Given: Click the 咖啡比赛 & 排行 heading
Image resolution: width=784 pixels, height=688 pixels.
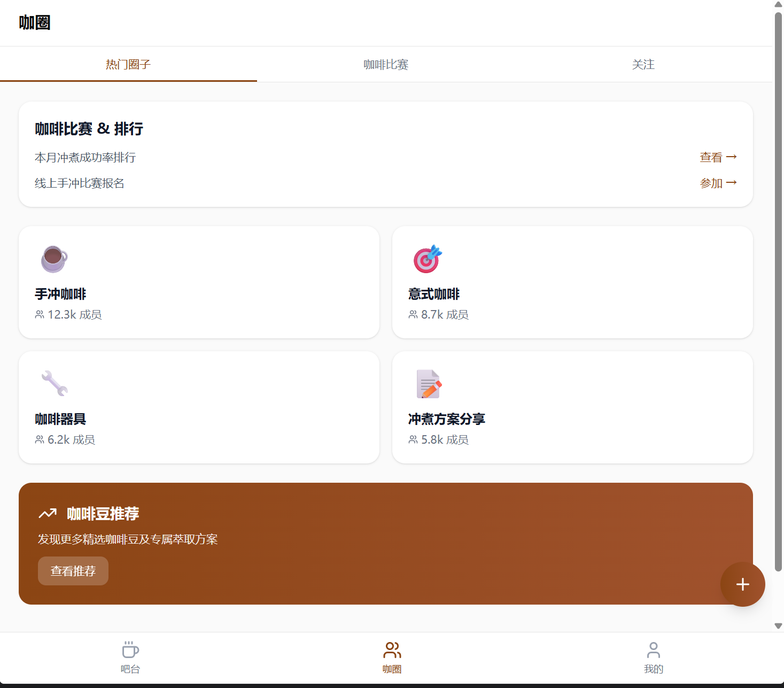Looking at the screenshot, I should pyautogui.click(x=89, y=129).
